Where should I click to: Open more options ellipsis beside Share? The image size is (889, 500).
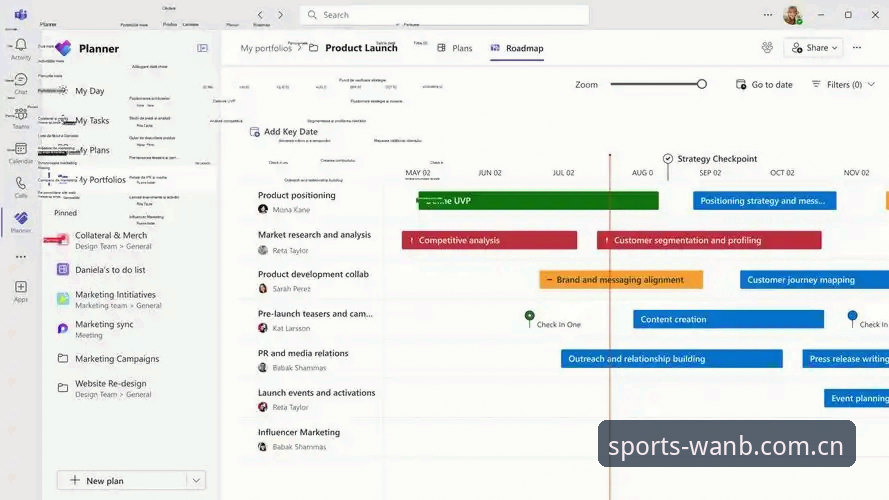[857, 48]
